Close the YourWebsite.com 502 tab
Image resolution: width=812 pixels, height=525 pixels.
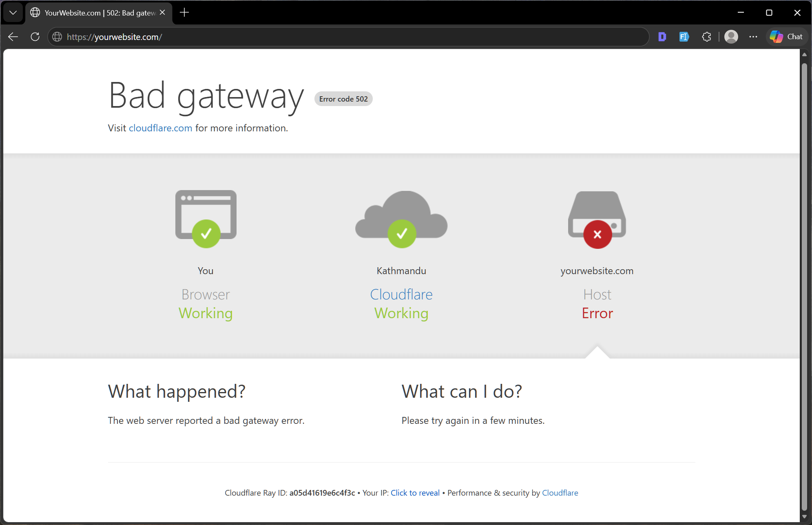point(162,13)
